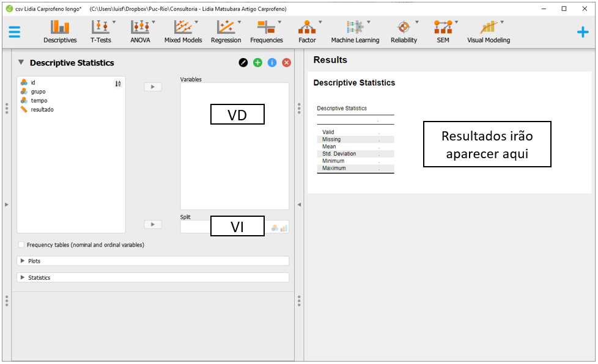Select the resultado variable

click(x=42, y=109)
